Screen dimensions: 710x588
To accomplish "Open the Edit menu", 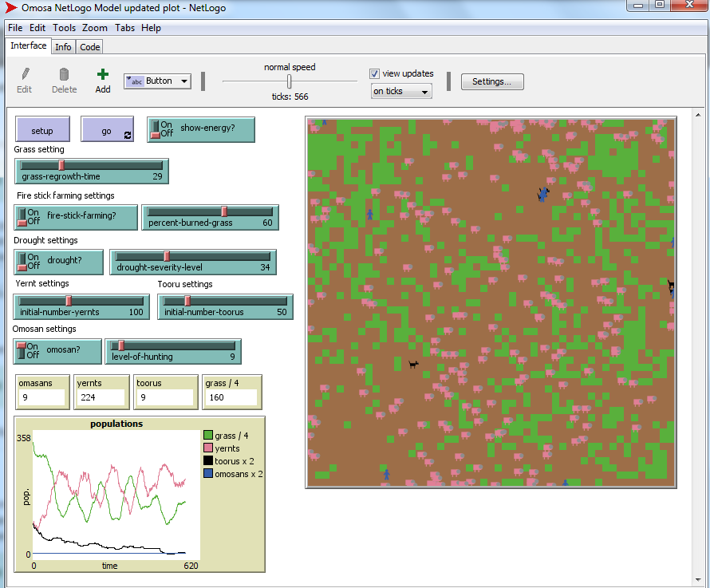I will click(x=37, y=28).
